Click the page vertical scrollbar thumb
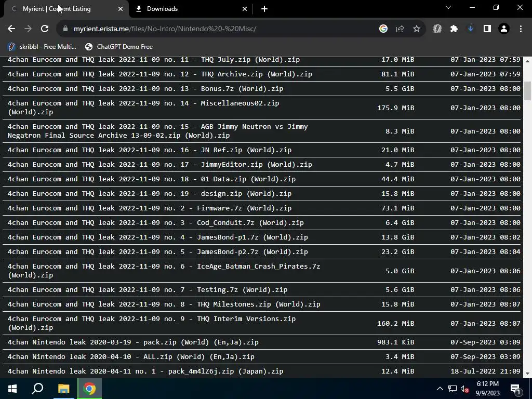This screenshot has width=532, height=399. click(527, 91)
